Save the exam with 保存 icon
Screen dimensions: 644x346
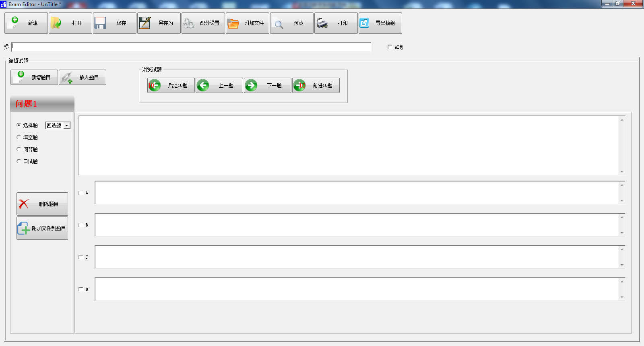(x=100, y=23)
